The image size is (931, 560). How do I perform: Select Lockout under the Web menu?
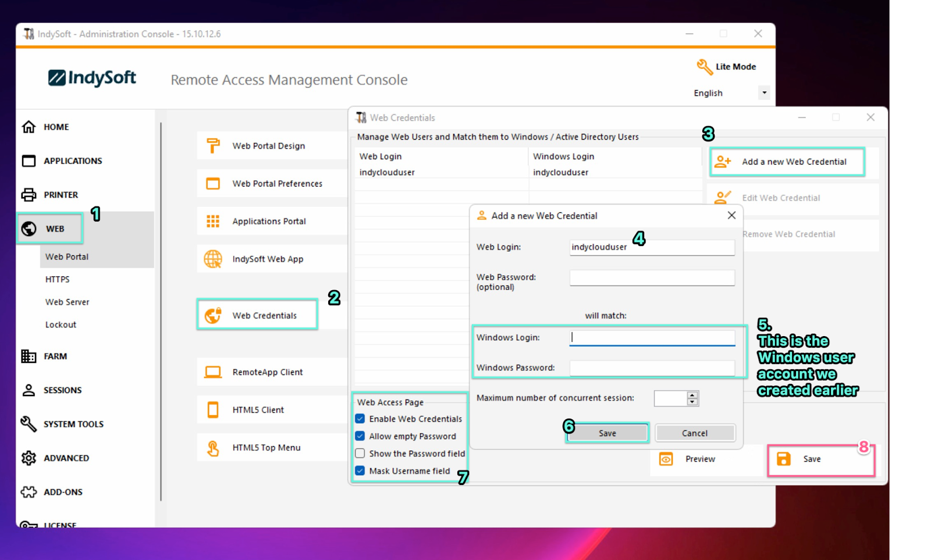point(61,324)
